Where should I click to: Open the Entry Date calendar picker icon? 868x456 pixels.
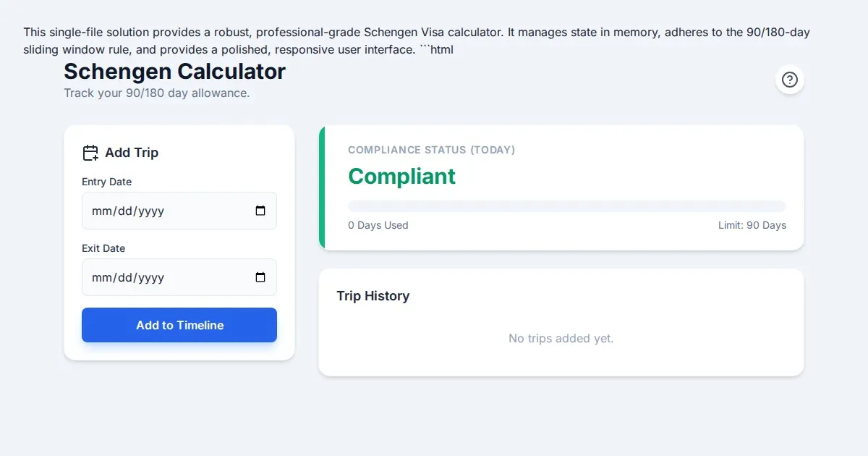click(260, 211)
